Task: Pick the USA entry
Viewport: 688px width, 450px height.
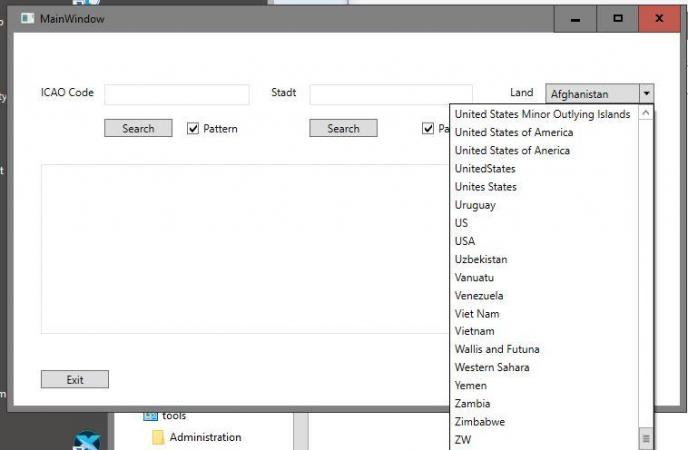Action: pyautogui.click(x=465, y=241)
